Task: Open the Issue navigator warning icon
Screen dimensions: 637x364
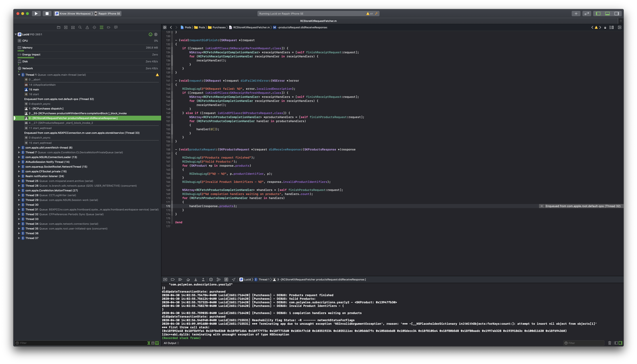Action: click(87, 27)
